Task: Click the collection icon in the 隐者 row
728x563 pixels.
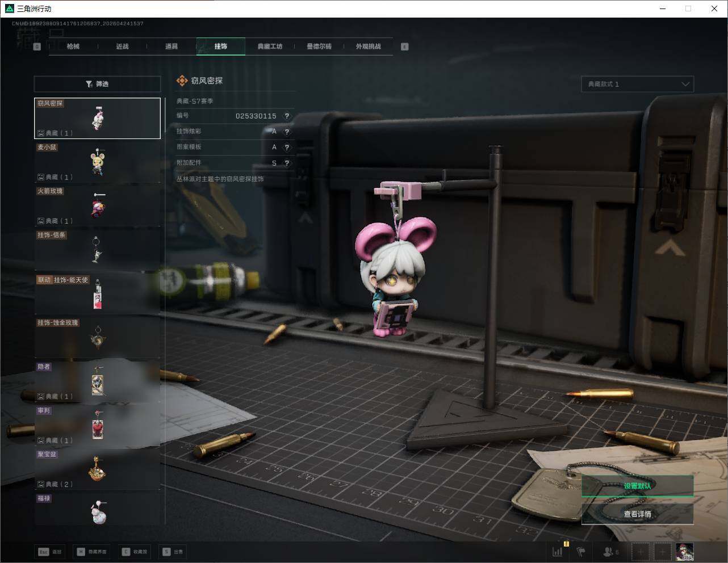Action: tap(41, 396)
